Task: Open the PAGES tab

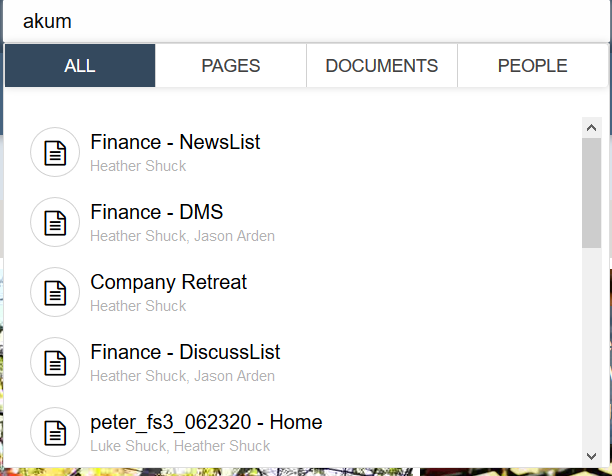Action: [x=231, y=66]
